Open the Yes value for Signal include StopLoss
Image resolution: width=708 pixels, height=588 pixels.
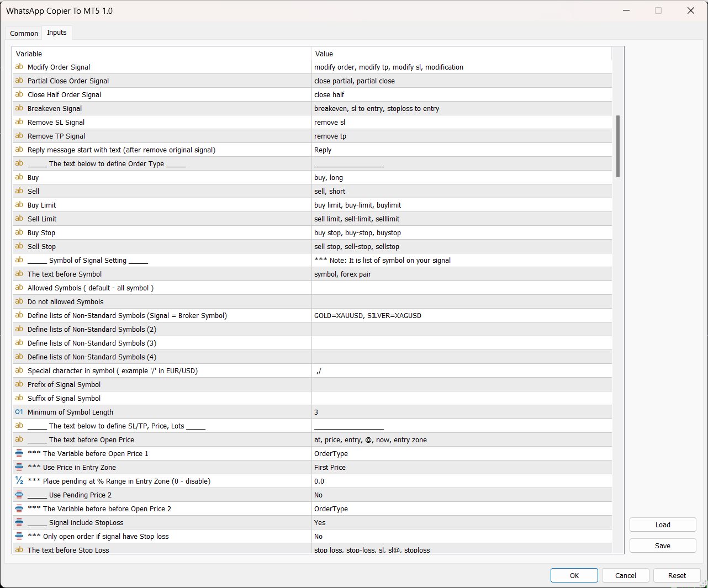pos(462,522)
